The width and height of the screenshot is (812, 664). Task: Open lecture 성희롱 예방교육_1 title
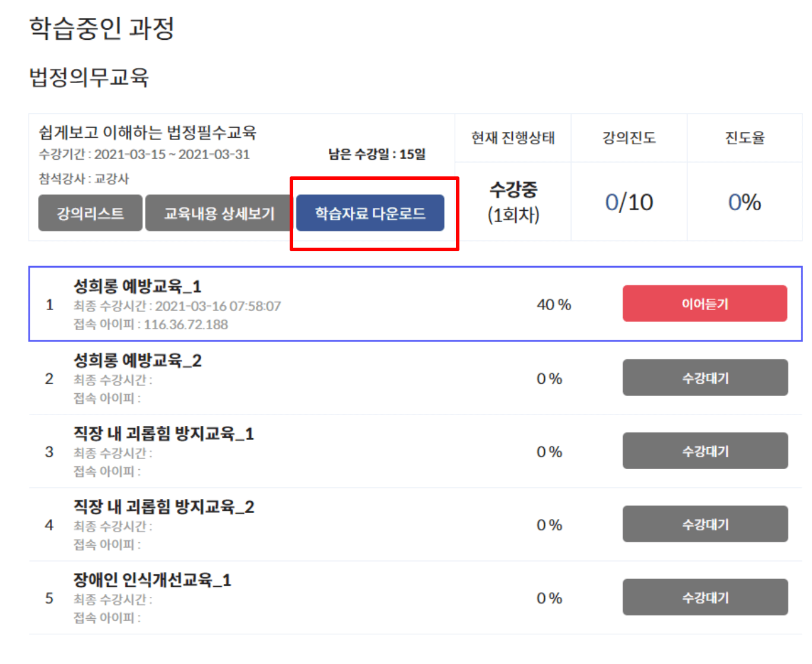coord(137,286)
